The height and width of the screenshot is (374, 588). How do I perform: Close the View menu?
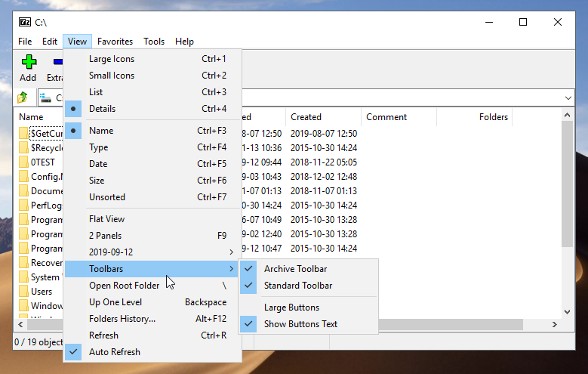click(x=77, y=42)
